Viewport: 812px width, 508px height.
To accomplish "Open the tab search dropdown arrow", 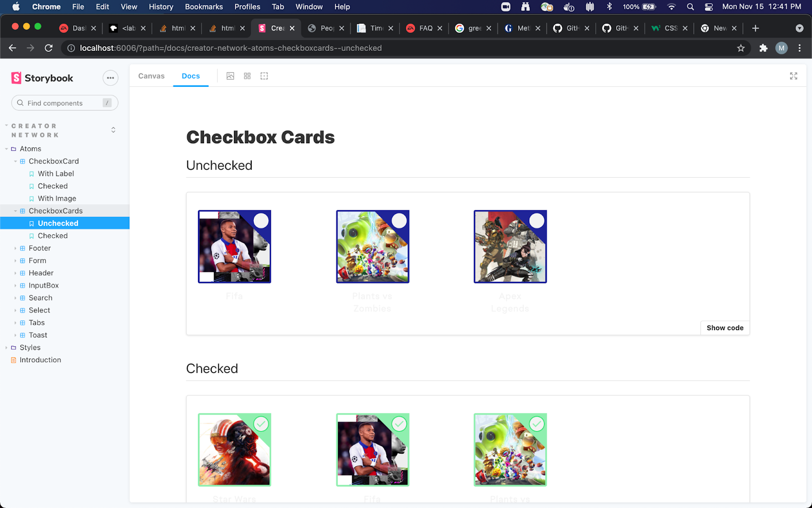I will [x=799, y=28].
